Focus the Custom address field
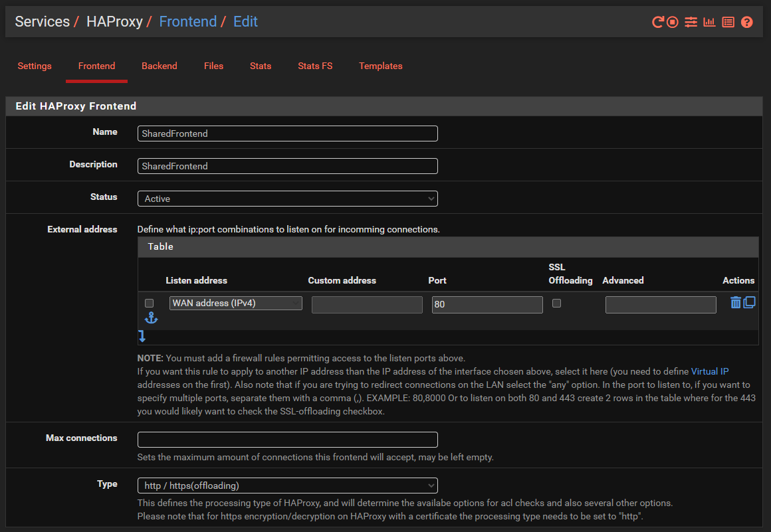 pyautogui.click(x=367, y=305)
